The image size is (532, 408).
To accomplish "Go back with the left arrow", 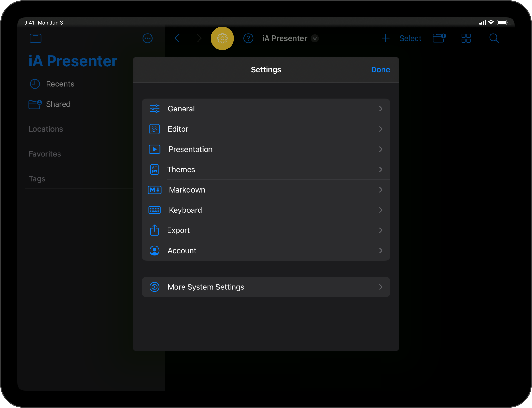I will coord(177,38).
